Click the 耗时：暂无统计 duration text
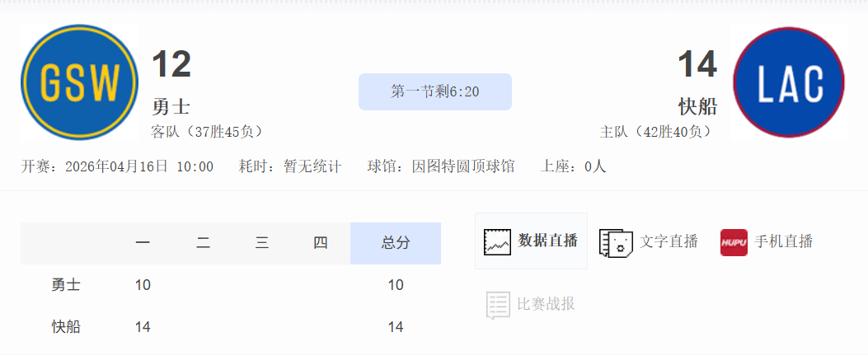Viewport: 868px width, 360px height. [291, 166]
